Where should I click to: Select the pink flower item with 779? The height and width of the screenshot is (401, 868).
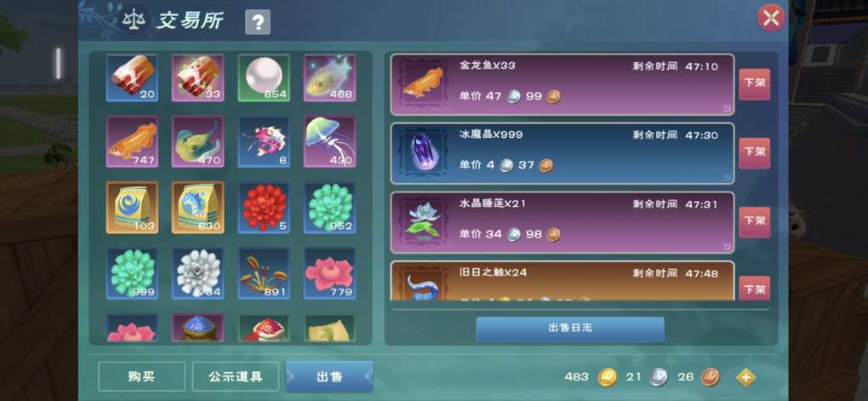(x=330, y=273)
